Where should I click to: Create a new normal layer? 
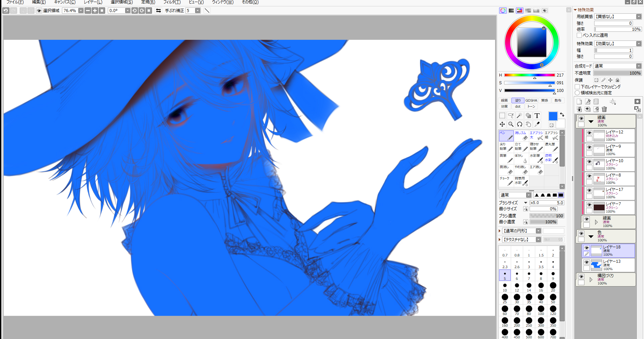coord(579,102)
